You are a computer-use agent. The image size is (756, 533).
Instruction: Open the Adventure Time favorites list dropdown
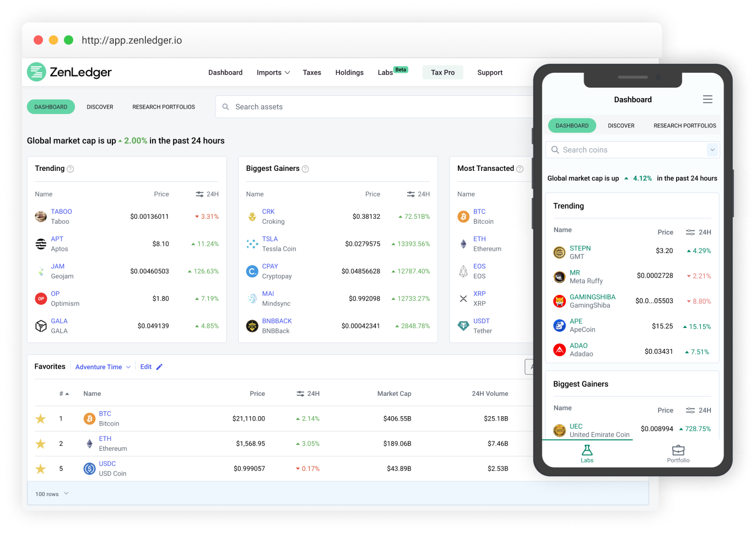(x=103, y=367)
